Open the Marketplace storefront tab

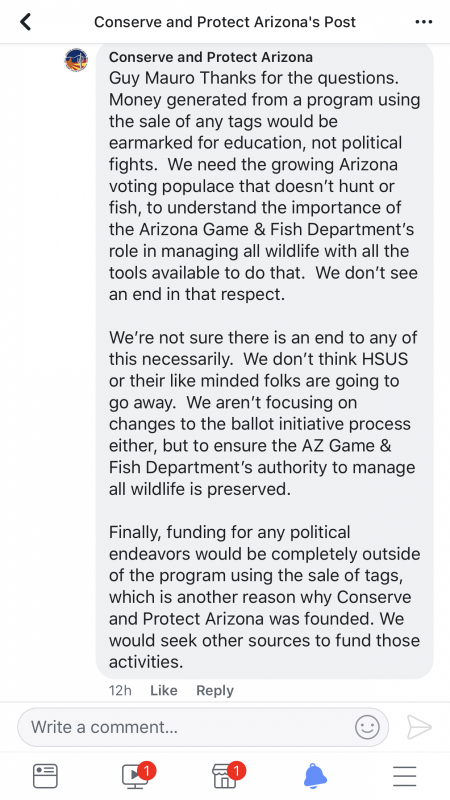225,776
